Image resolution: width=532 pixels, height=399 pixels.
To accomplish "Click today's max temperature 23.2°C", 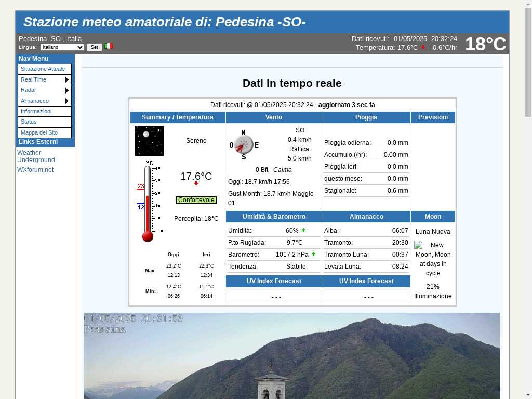I will 174,266.
